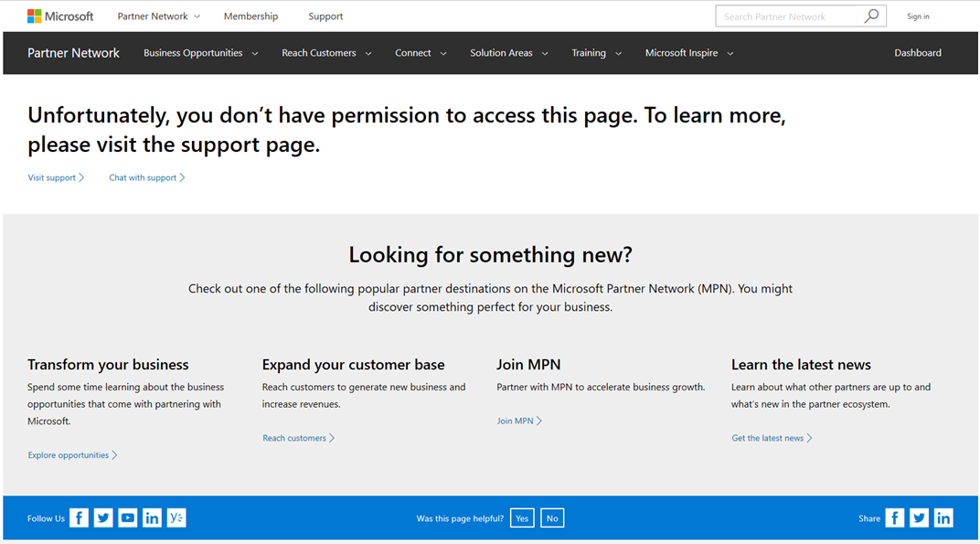The width and height of the screenshot is (980, 544).
Task: Open the Join MPN link
Action: coord(518,421)
